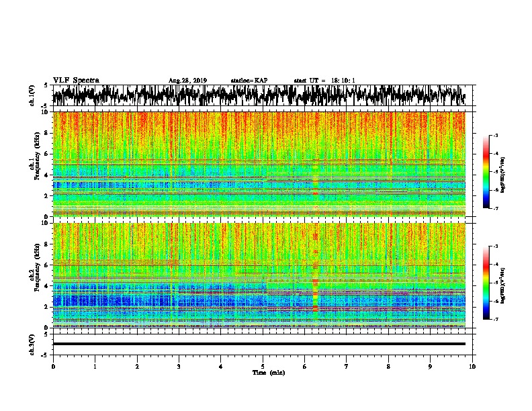The height and width of the screenshot is (411, 532).
Task: Click the ch.1 voltage waveform trace
Action: [259, 95]
